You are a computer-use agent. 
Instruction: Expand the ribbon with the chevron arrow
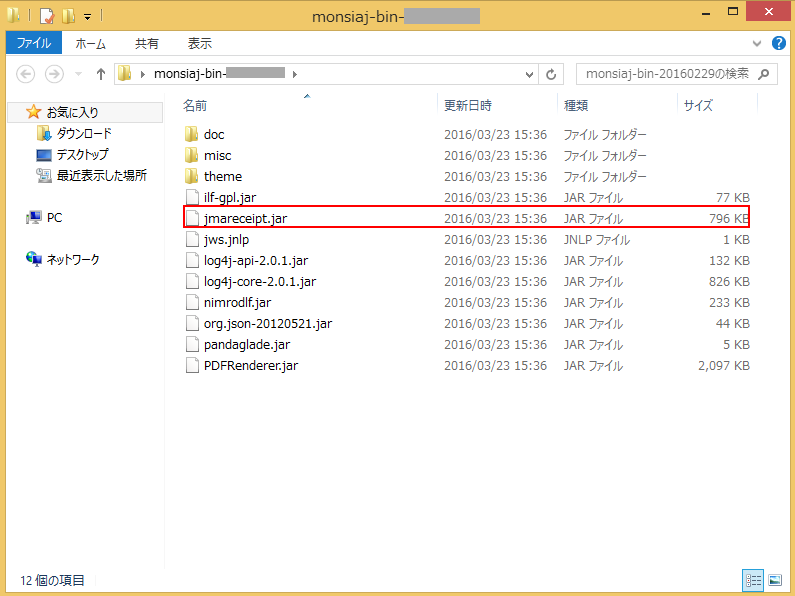756,44
